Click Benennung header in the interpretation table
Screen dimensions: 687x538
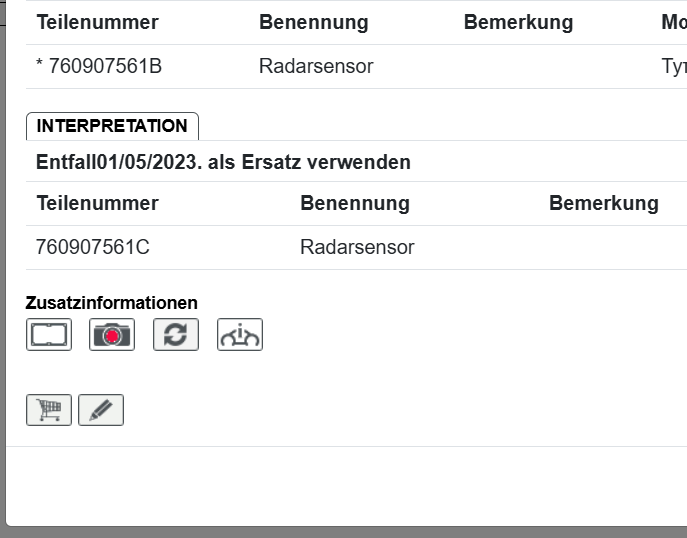[355, 204]
